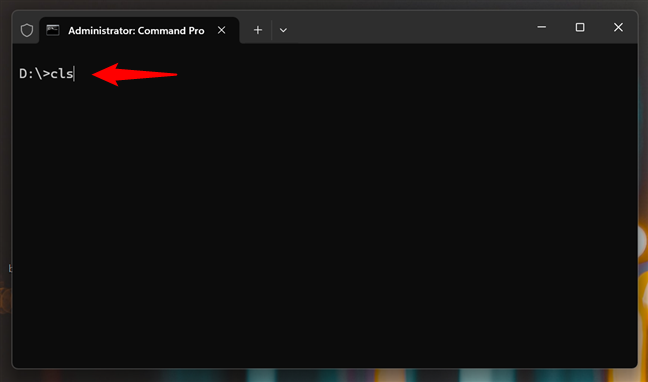The height and width of the screenshot is (382, 648).
Task: Click the admin shield icon in title bar
Action: pyautogui.click(x=27, y=30)
